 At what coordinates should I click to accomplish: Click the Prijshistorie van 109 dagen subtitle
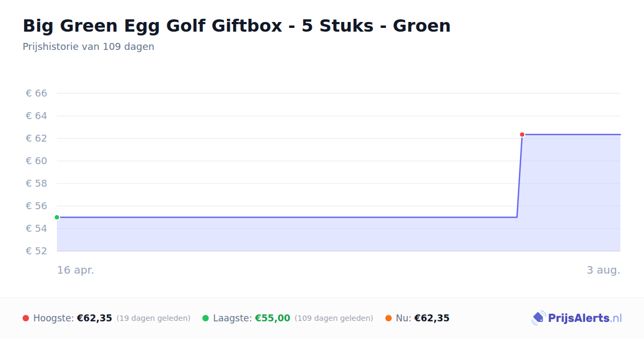click(x=89, y=47)
